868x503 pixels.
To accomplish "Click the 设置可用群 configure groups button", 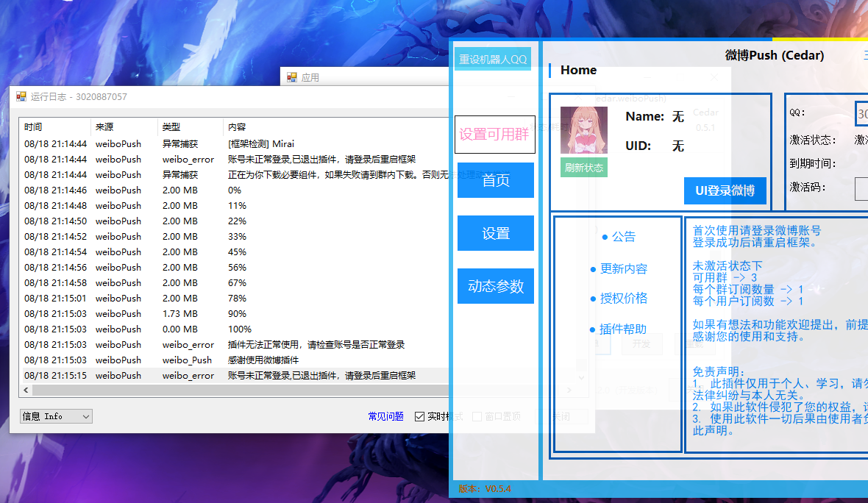I will (x=495, y=133).
